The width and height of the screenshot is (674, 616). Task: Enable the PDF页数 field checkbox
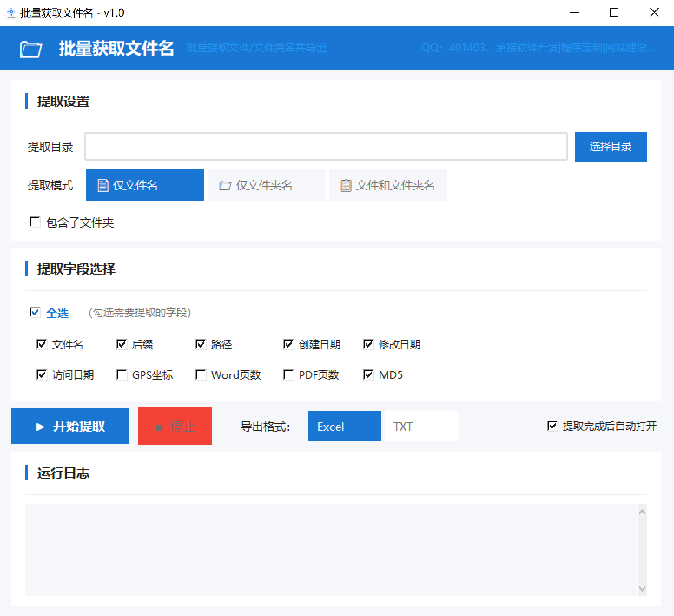pos(288,375)
